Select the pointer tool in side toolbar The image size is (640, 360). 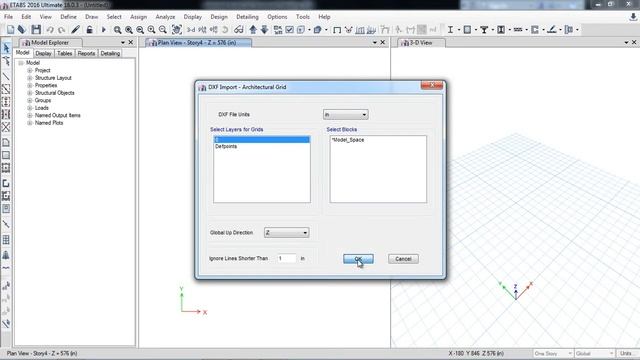[x=6, y=48]
